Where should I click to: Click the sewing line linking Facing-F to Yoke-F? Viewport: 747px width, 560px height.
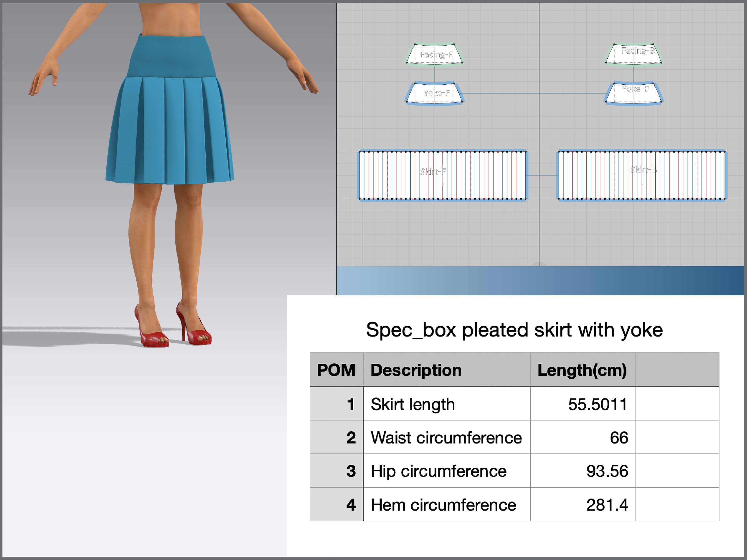pyautogui.click(x=434, y=74)
